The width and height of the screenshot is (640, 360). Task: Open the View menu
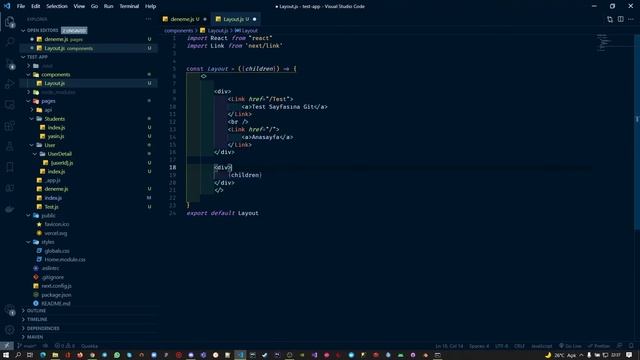(x=79, y=6)
